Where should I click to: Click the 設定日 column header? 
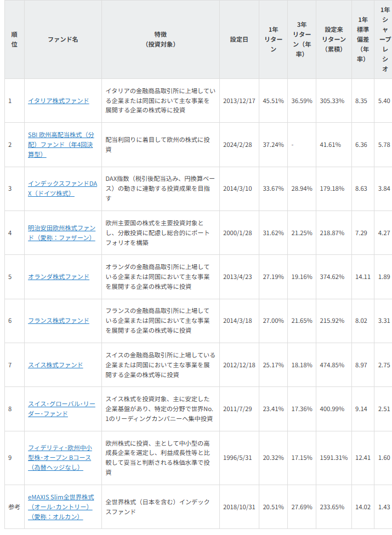click(239, 39)
